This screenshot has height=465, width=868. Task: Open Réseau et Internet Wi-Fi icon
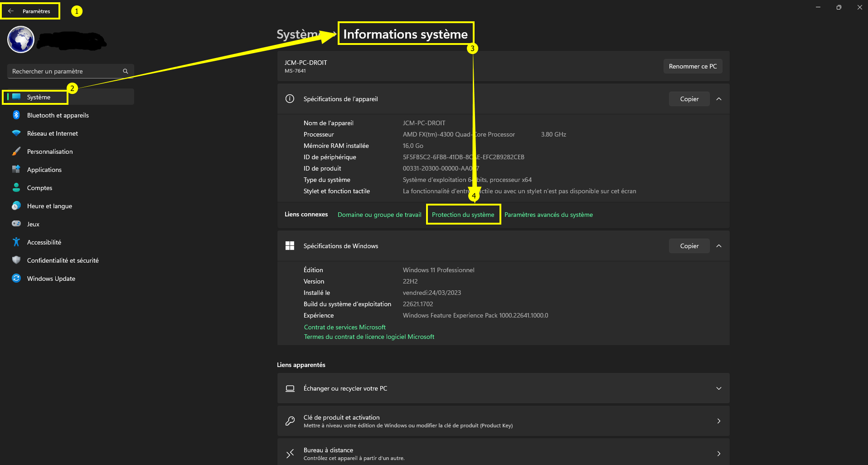click(x=16, y=133)
